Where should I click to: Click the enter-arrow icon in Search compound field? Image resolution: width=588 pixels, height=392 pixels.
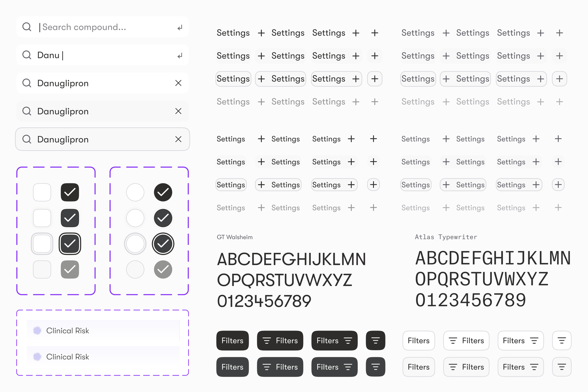tap(180, 28)
